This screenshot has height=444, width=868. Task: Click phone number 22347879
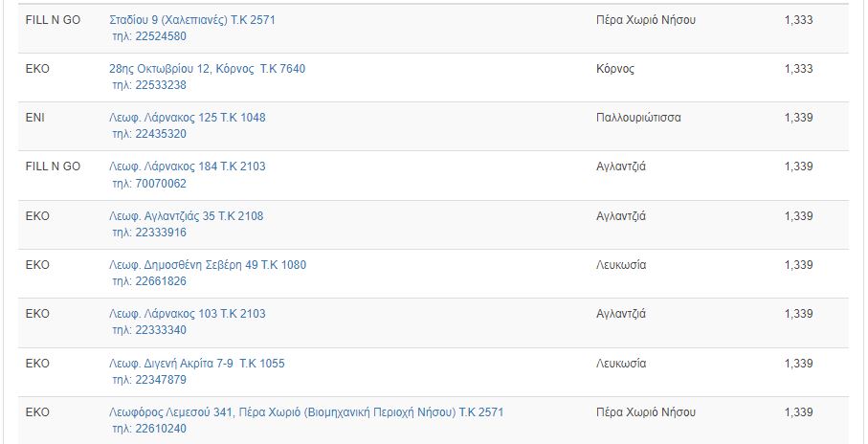[x=161, y=380]
